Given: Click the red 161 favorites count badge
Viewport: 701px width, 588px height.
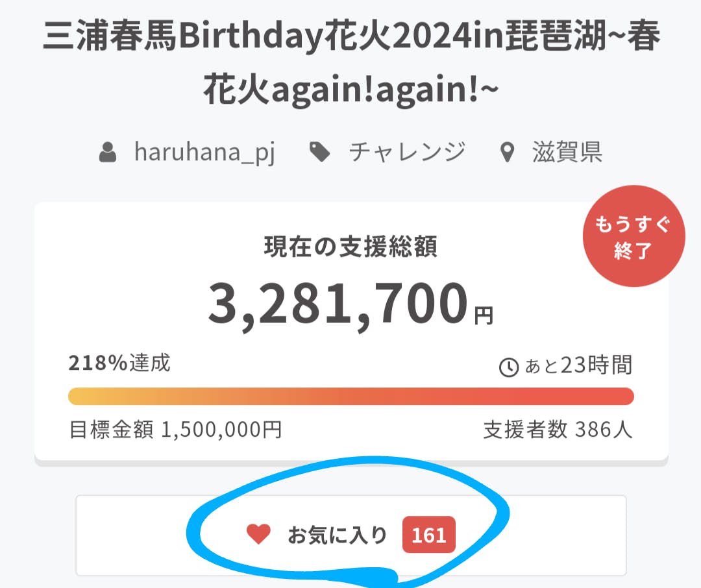Looking at the screenshot, I should (x=429, y=535).
